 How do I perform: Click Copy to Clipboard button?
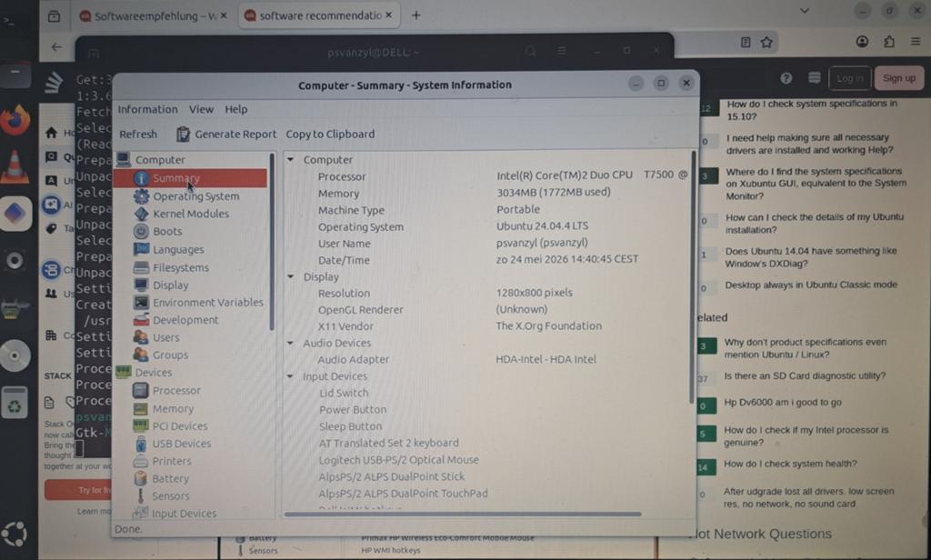click(x=330, y=135)
